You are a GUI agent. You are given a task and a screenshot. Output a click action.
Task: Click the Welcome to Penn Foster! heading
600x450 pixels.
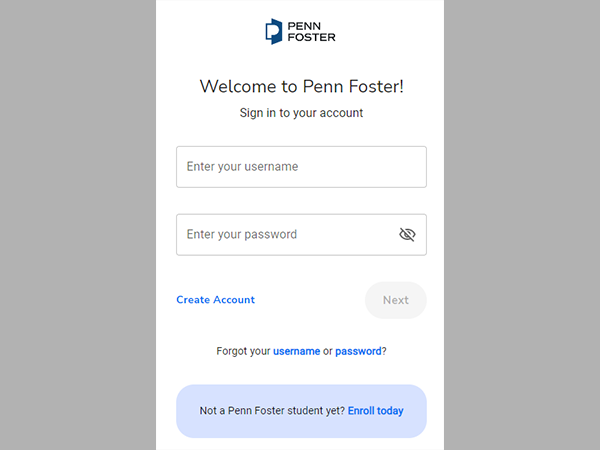(302, 86)
